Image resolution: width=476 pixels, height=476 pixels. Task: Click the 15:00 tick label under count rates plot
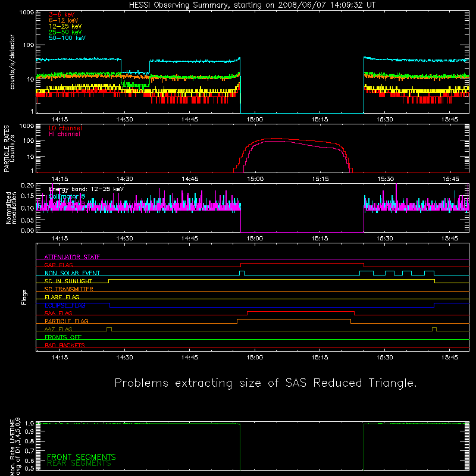pos(255,120)
